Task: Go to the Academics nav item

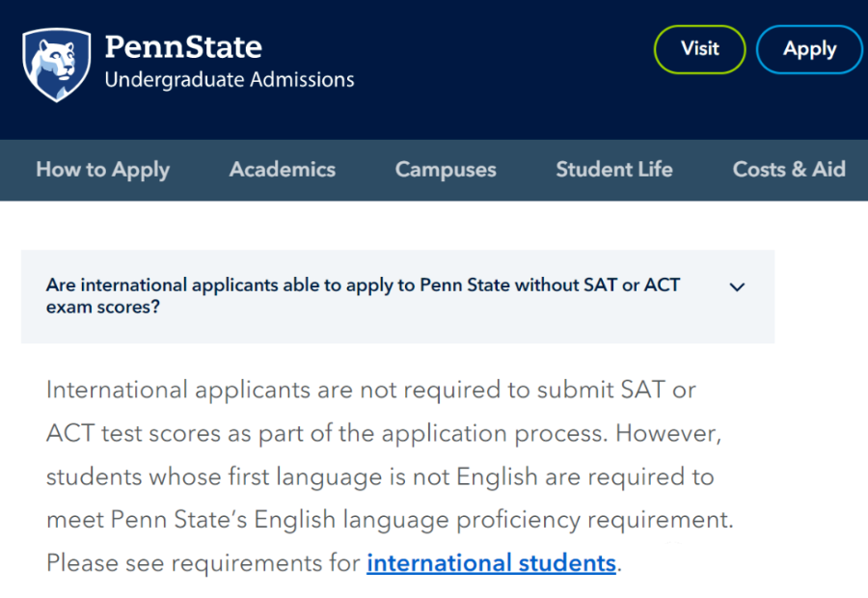Action: coord(283,170)
